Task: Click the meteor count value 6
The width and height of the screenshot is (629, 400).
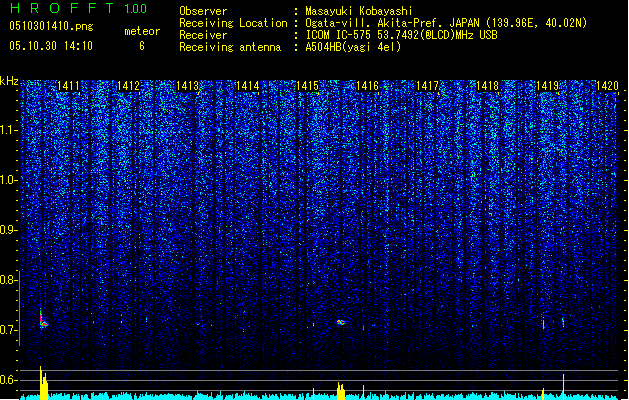Action: [x=142, y=46]
